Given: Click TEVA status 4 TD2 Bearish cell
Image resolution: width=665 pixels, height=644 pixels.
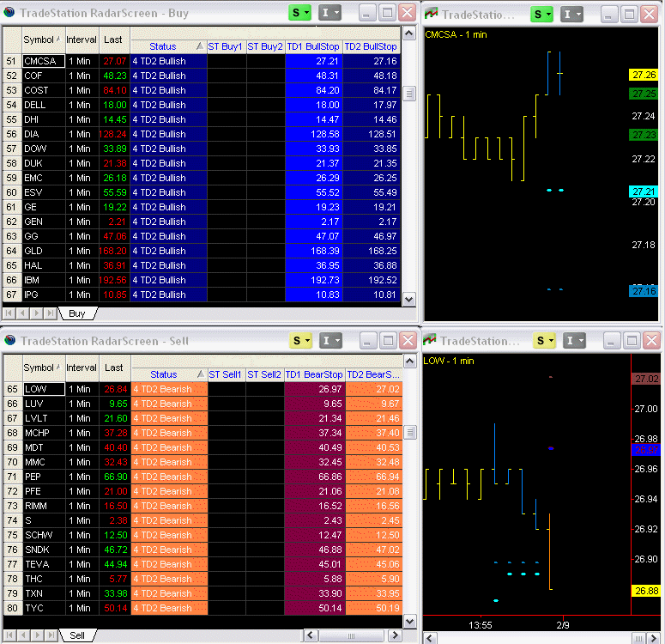Looking at the screenshot, I should click(169, 564).
